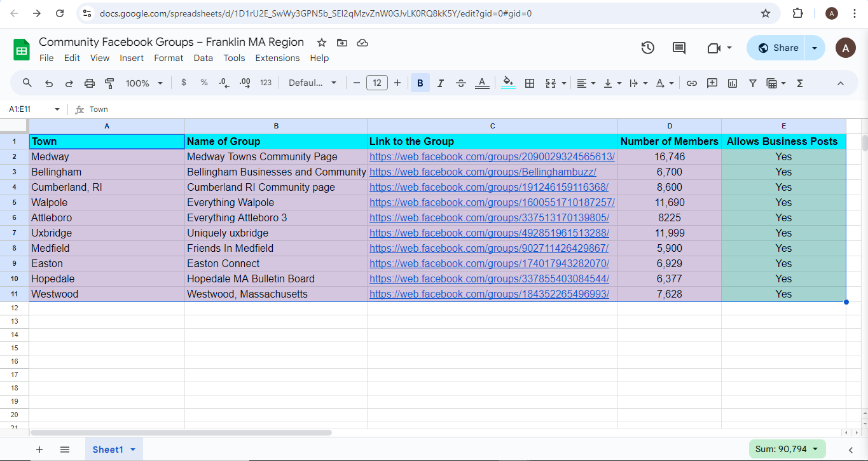
Task: Insert a comment
Action: [712, 83]
